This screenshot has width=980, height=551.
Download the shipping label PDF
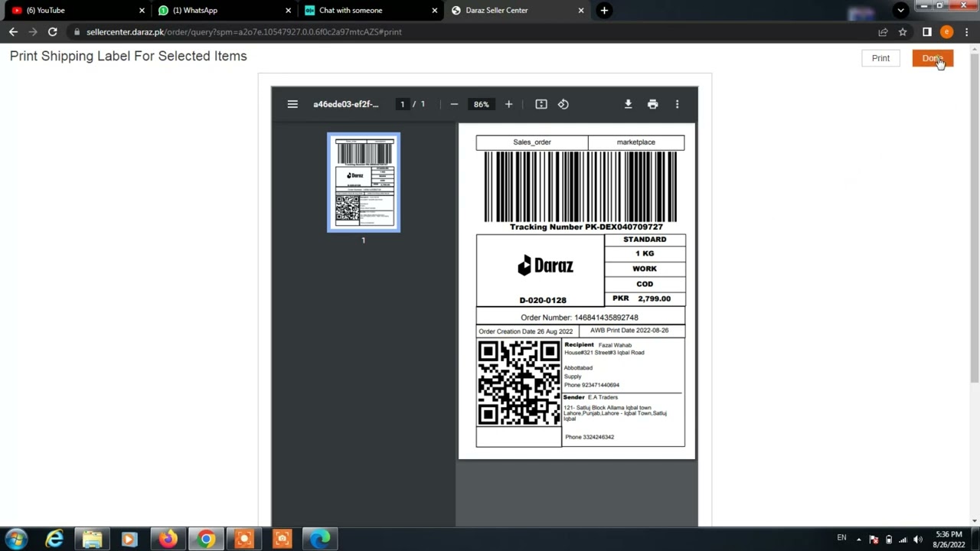click(x=628, y=104)
